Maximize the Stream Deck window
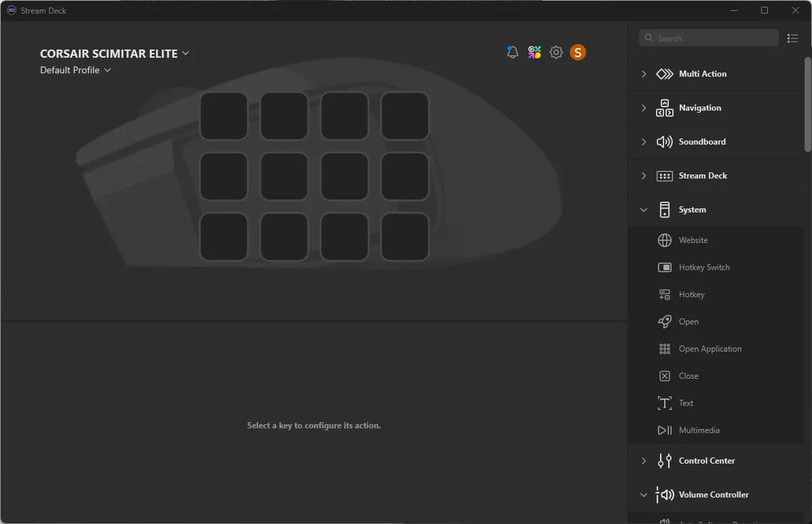 [x=765, y=10]
